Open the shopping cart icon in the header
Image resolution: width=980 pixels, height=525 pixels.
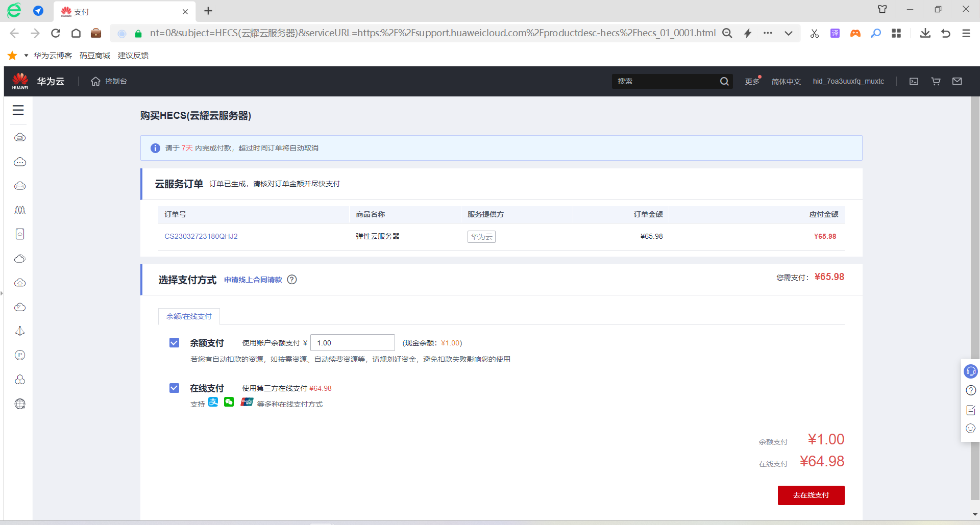936,81
